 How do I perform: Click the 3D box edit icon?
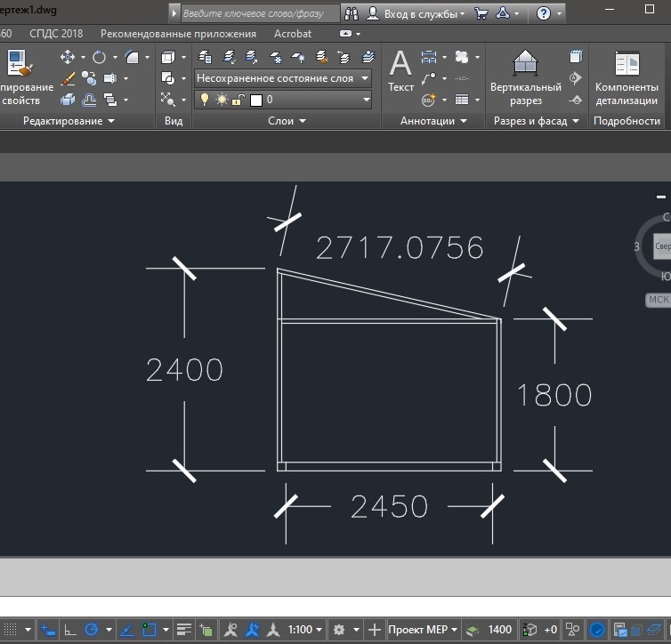click(x=68, y=100)
